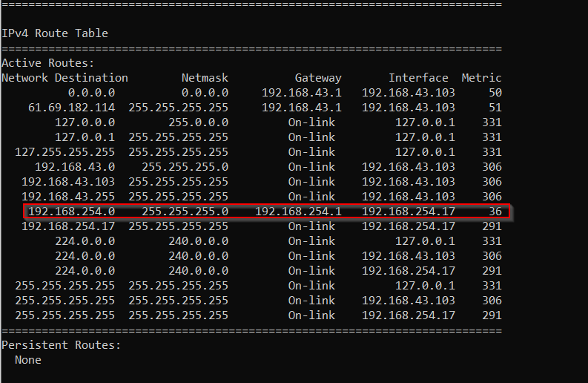Click metric value 51

pos(495,108)
